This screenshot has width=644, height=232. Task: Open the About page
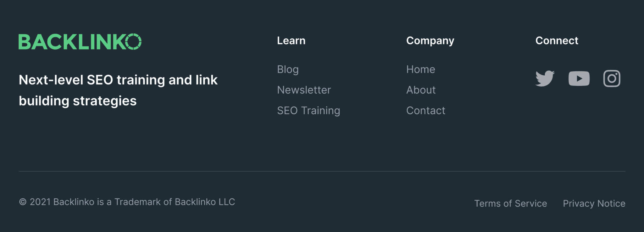pyautogui.click(x=421, y=90)
